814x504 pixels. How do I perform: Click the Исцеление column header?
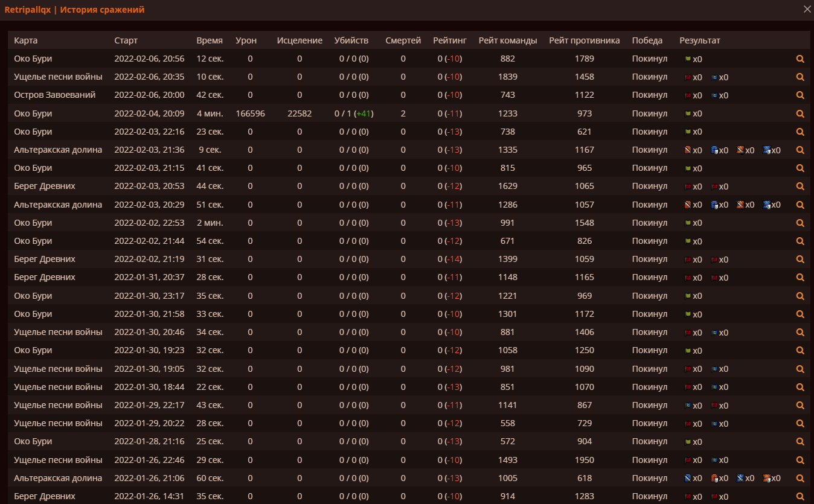(300, 40)
